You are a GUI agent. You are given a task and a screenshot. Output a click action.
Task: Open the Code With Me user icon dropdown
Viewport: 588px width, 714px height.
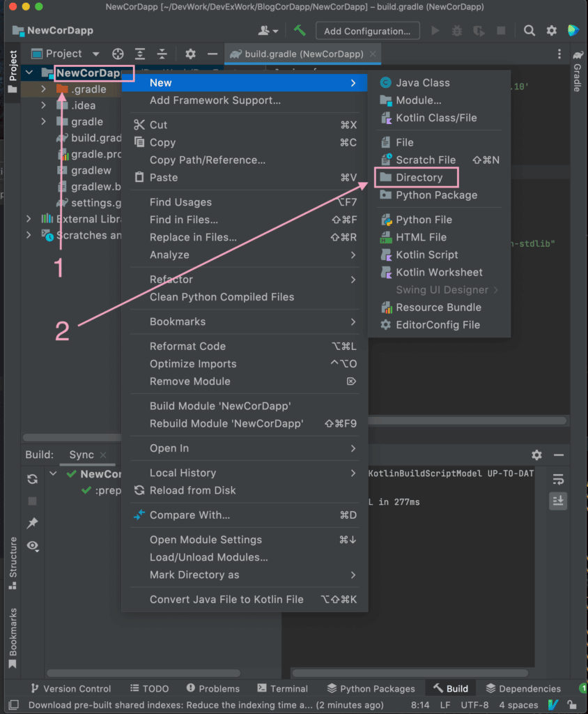point(268,31)
